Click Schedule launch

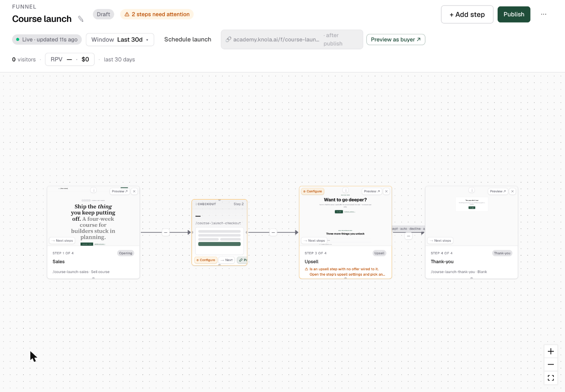click(188, 40)
